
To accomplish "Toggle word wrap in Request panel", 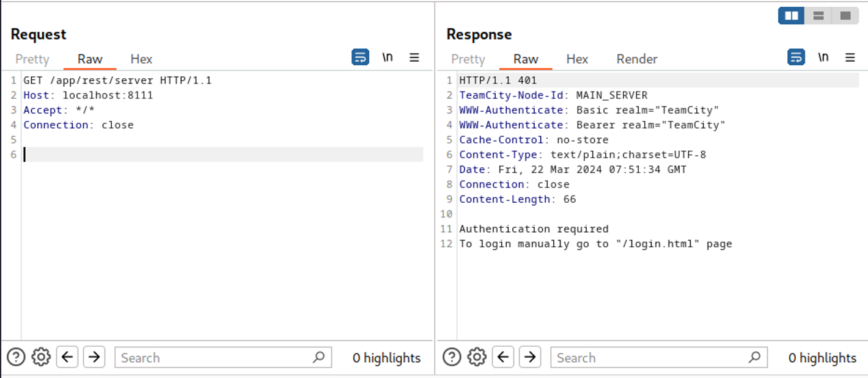I will click(361, 57).
